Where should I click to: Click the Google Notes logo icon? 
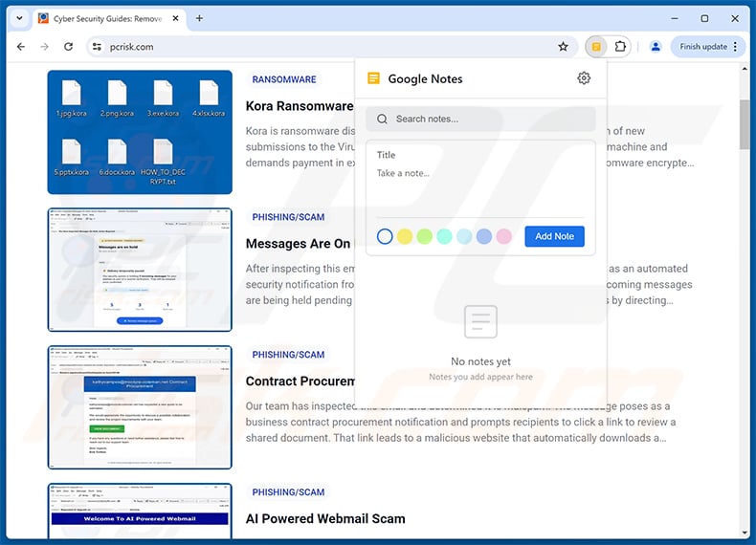click(x=373, y=78)
